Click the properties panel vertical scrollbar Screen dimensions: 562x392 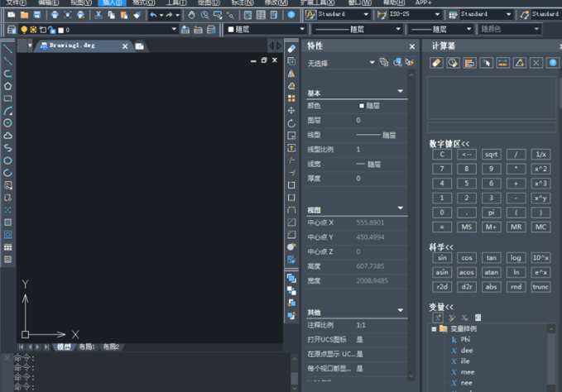click(411, 226)
